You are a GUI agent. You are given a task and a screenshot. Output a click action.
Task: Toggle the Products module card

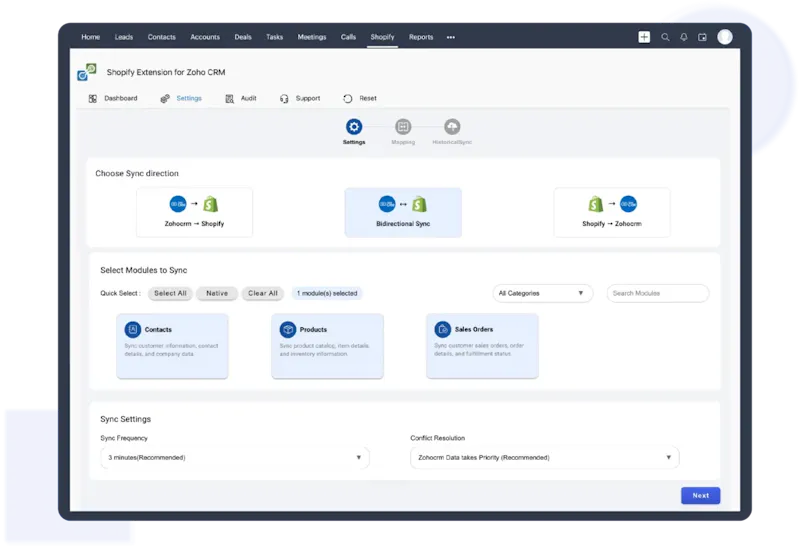328,346
